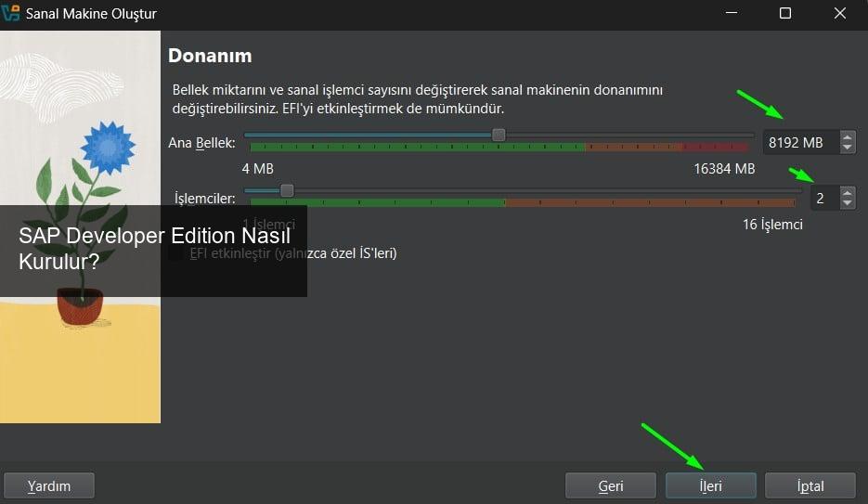Click the İşlemciler slider handle

pos(287,190)
